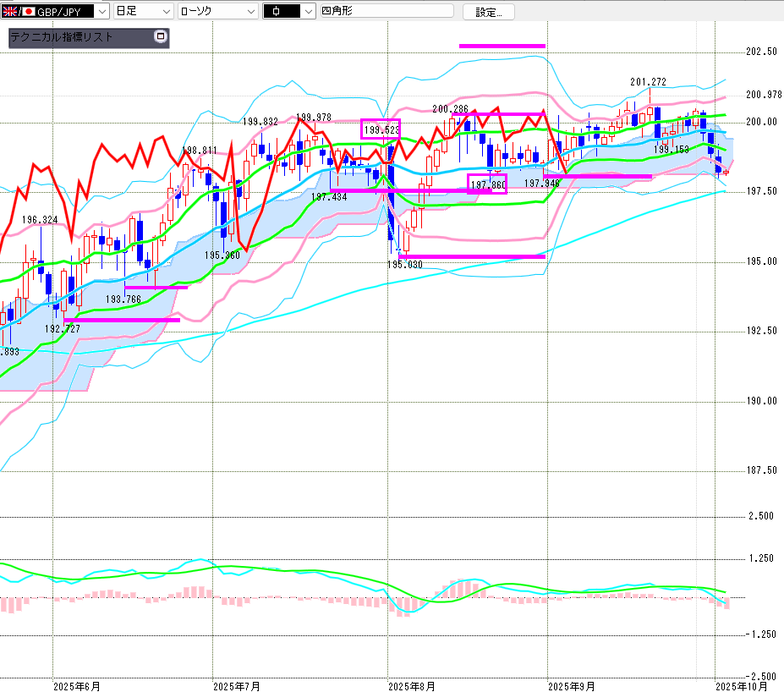Select the magenta line below 192.727
This screenshot has height=692, width=784.
coord(122,320)
